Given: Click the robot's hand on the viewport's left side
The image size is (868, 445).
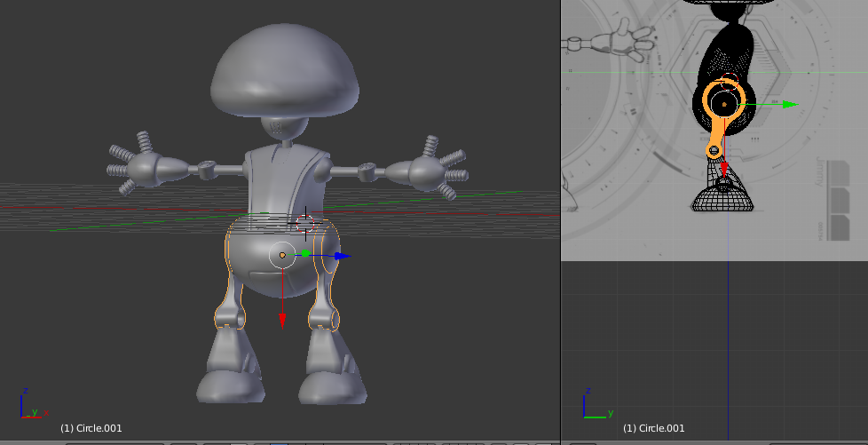Looking at the screenshot, I should [146, 164].
